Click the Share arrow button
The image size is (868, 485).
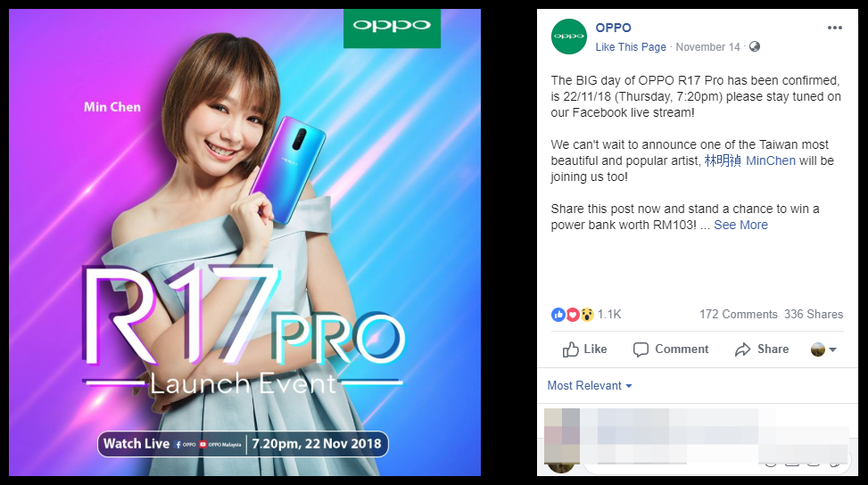(x=762, y=349)
